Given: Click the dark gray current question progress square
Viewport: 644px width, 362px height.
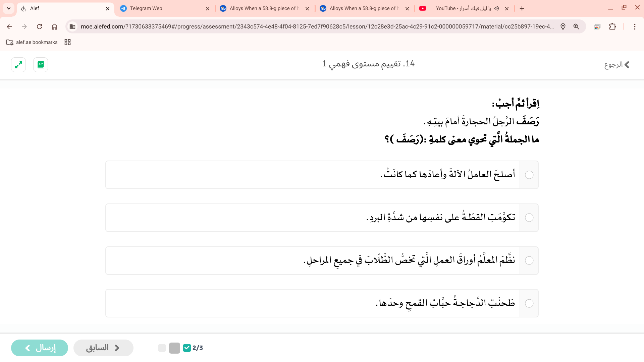Looking at the screenshot, I should coord(174,348).
